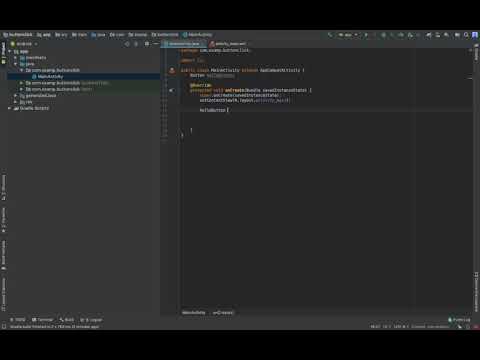Toggle the Gradle side tab on right edge
Image resolution: width=480 pixels, height=360 pixels.
477,53
